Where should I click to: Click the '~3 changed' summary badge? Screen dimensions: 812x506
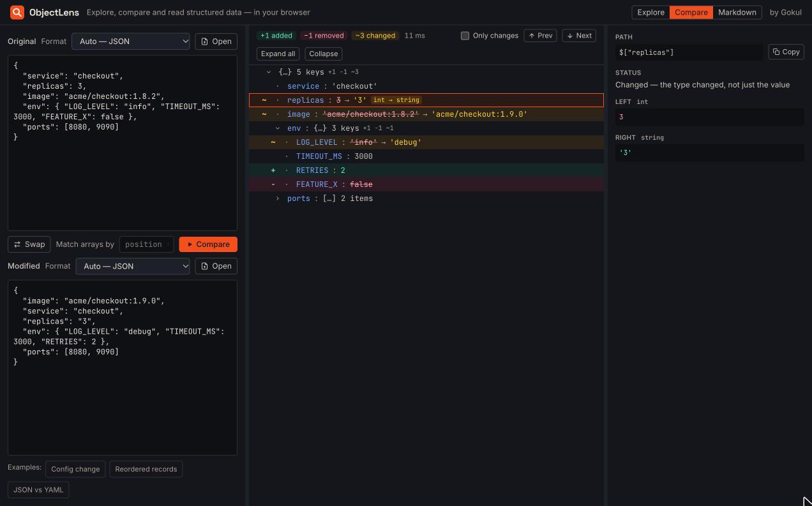pyautogui.click(x=375, y=36)
